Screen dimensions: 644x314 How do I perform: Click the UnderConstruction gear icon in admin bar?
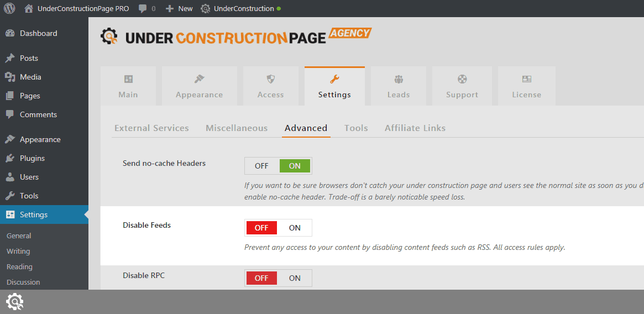point(206,9)
